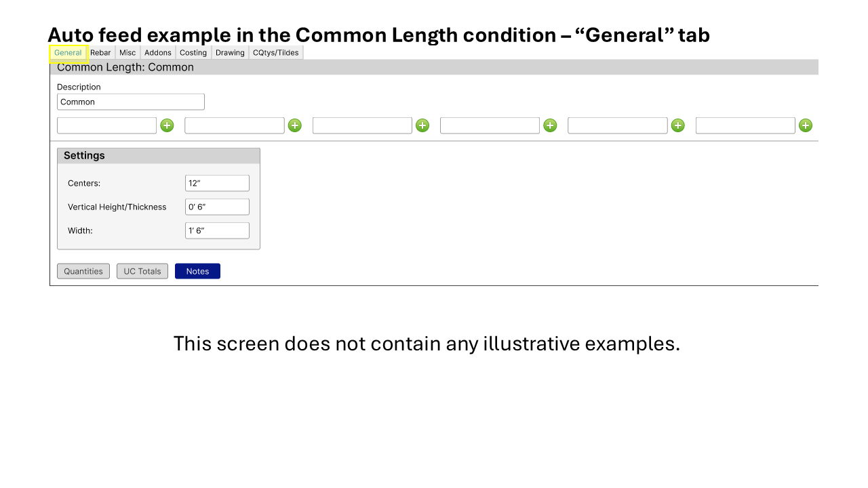Switch to the CQtys/Tildes tab
The width and height of the screenshot is (868, 488).
point(275,53)
